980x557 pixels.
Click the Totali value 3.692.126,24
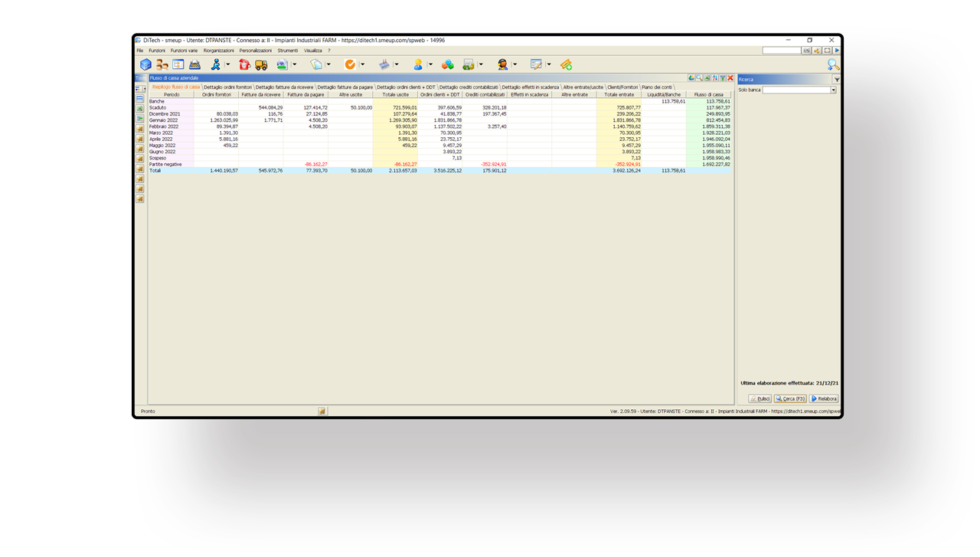click(626, 171)
